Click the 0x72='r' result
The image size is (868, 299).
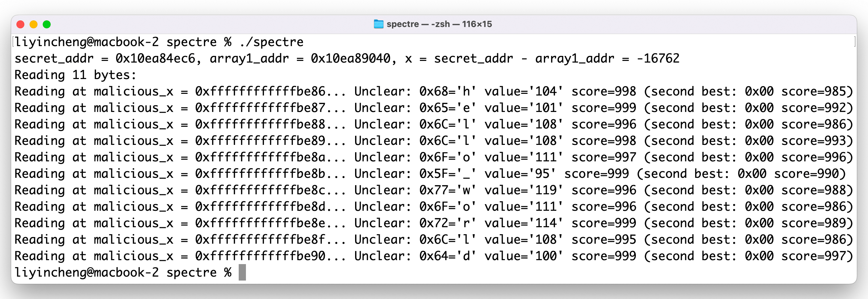tap(448, 223)
